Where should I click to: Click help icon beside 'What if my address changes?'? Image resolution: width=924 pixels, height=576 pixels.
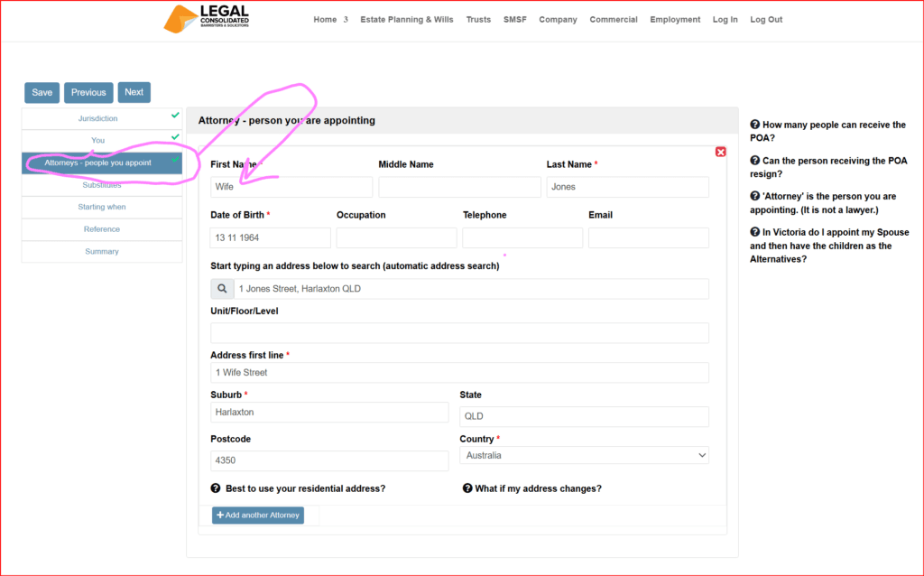tap(467, 488)
